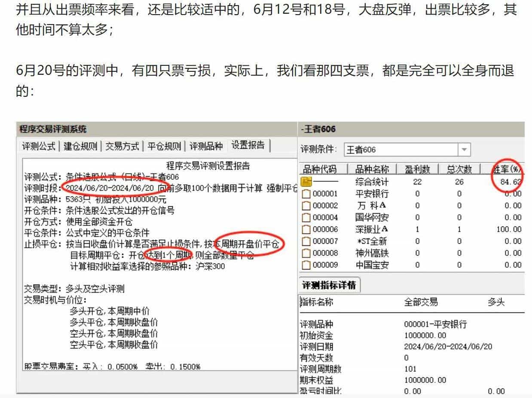Switch to the 评测公式 tab

[x=39, y=147]
